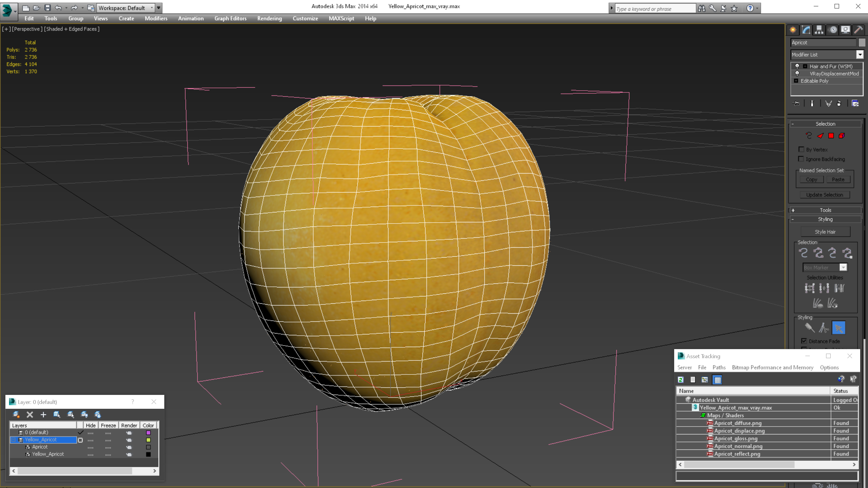Viewport: 868px width, 488px height.
Task: Click the Pin Stack icon
Action: 797,103
